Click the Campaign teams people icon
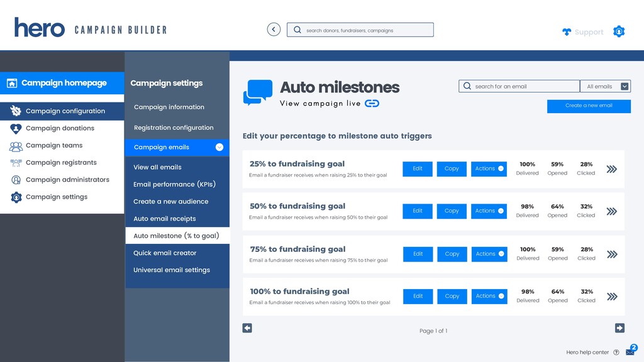Viewport: 644px width, 362px height. (x=16, y=146)
